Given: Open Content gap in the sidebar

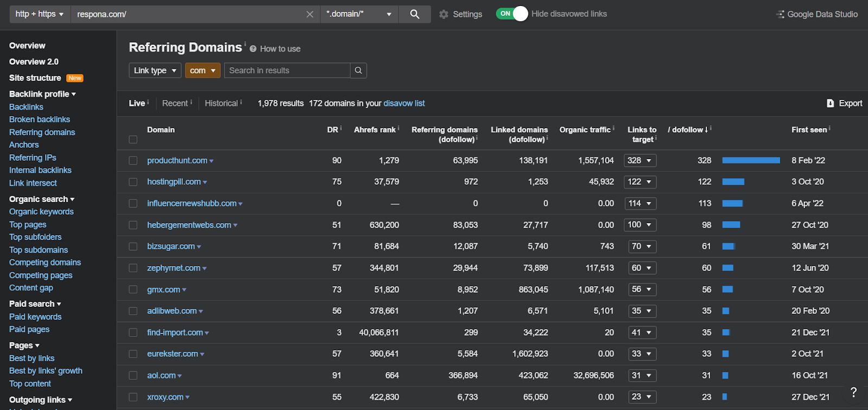Looking at the screenshot, I should 31,288.
